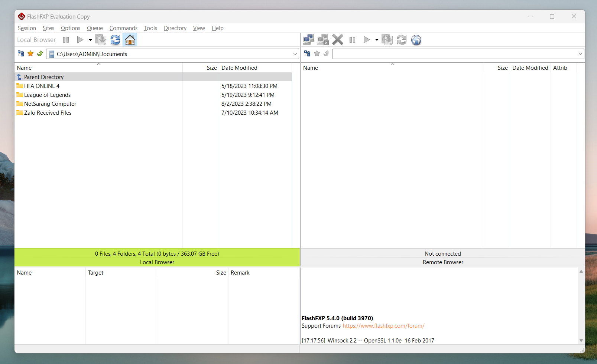
Task: Click local folder tree icon
Action: pyautogui.click(x=21, y=54)
